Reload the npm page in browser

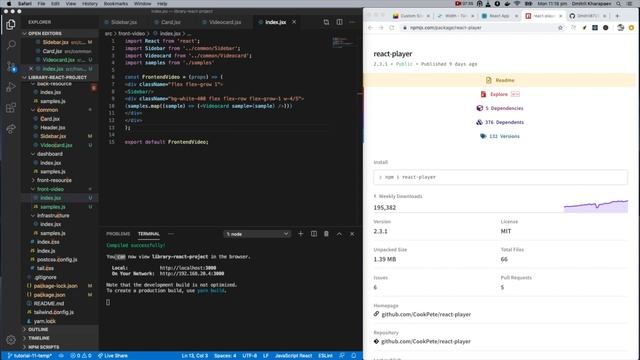point(391,28)
